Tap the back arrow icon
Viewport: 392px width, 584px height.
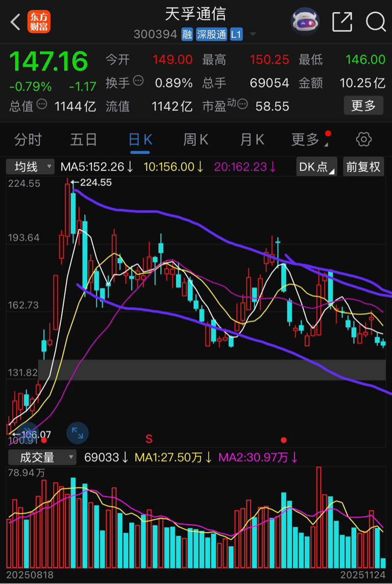point(16,22)
